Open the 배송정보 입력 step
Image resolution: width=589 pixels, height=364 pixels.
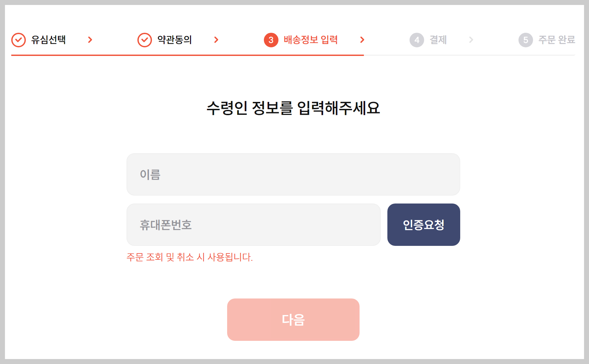coord(311,40)
